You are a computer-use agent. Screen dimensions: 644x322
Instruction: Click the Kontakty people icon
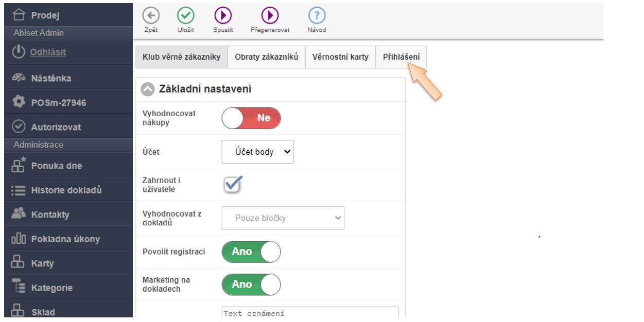(19, 214)
